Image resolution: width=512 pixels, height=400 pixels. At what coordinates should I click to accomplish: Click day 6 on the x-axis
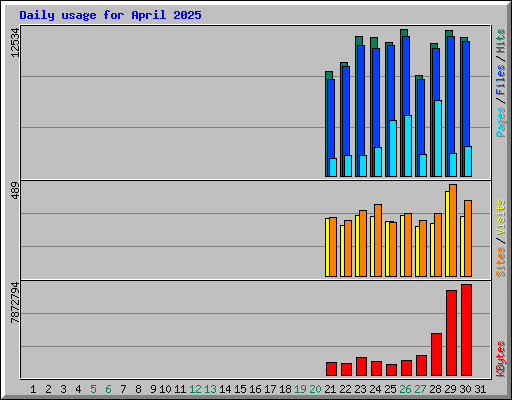click(x=108, y=389)
